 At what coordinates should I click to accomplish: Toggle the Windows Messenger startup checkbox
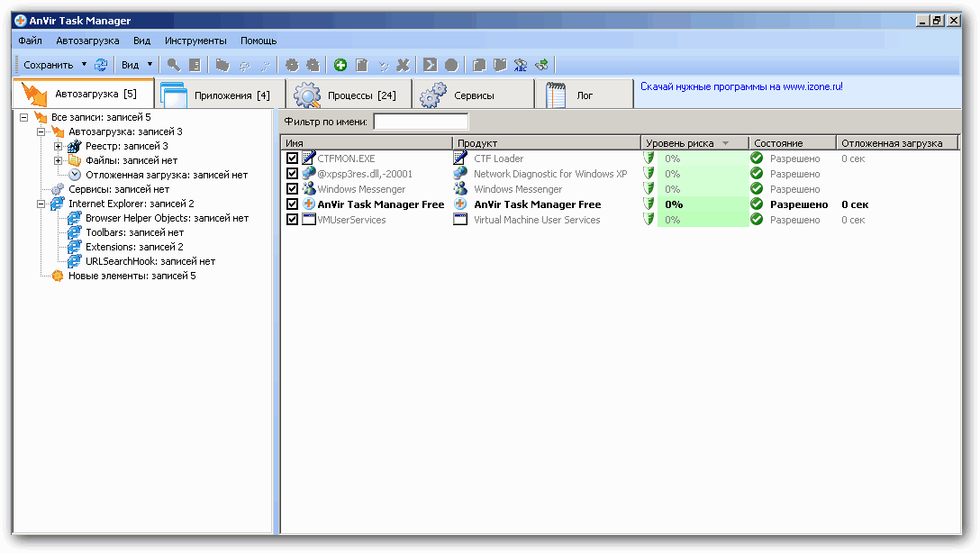(292, 189)
